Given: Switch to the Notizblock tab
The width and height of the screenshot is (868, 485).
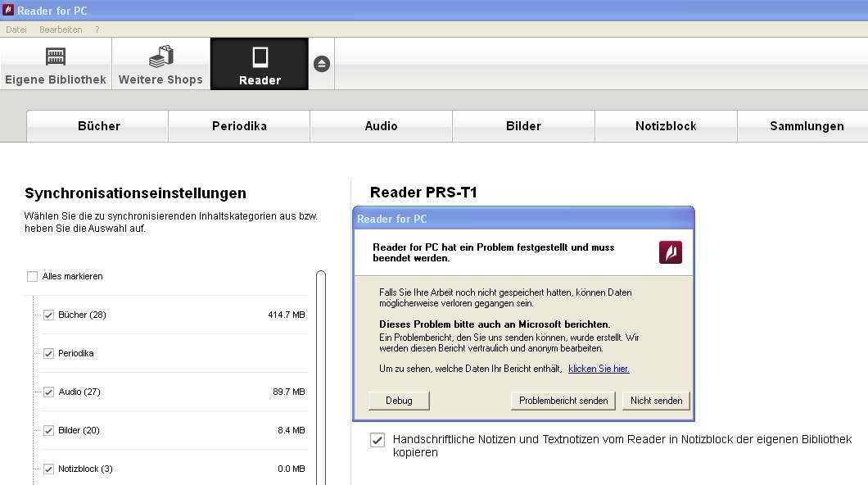Looking at the screenshot, I should (x=666, y=126).
